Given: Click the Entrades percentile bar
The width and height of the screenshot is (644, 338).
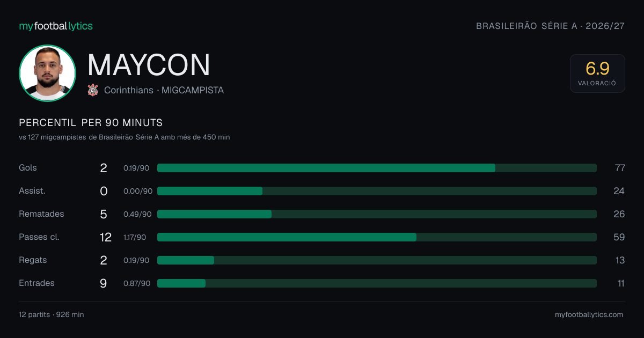Looking at the screenshot, I should pyautogui.click(x=377, y=283).
